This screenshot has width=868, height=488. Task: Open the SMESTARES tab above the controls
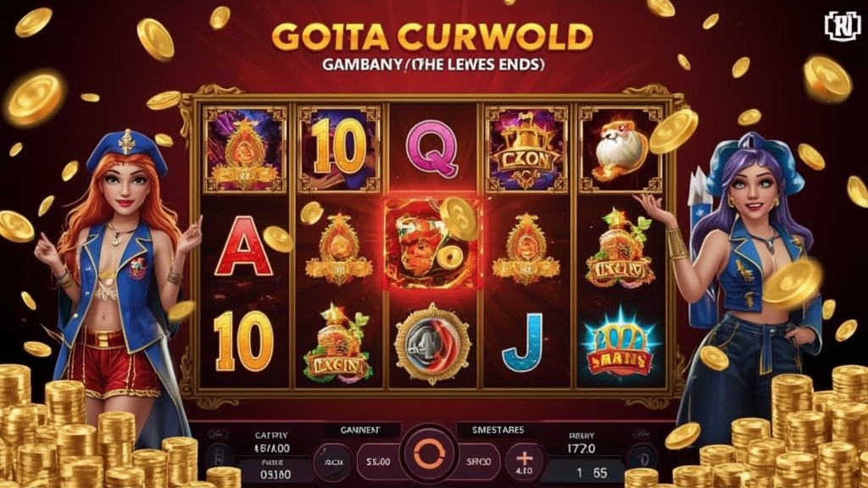(x=498, y=430)
